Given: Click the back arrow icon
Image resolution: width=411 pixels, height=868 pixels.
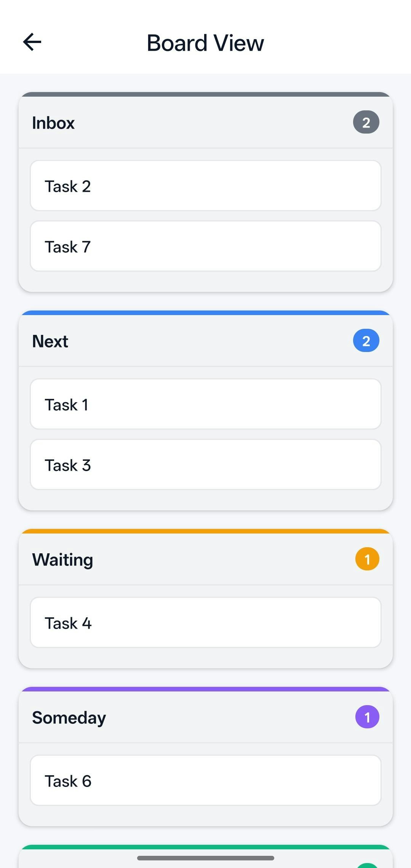Looking at the screenshot, I should (x=32, y=42).
